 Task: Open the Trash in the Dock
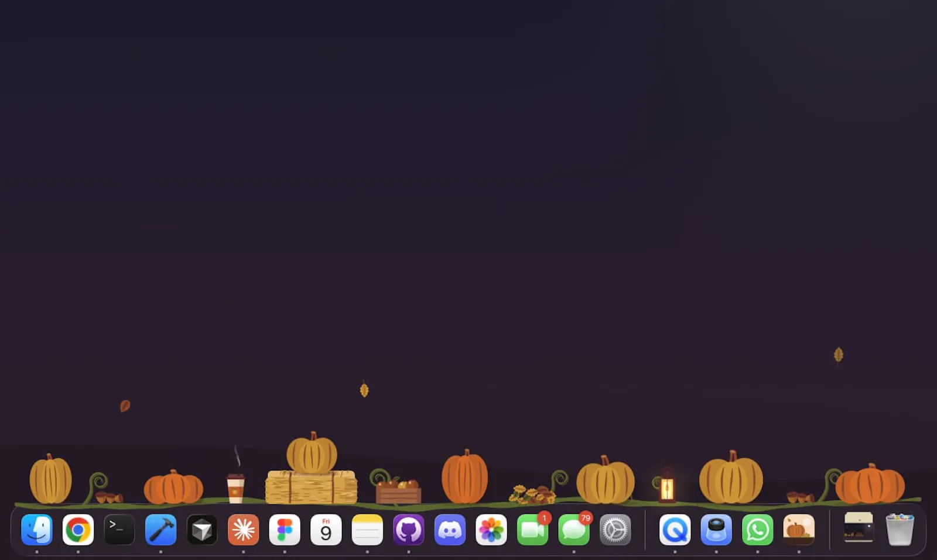(900, 529)
